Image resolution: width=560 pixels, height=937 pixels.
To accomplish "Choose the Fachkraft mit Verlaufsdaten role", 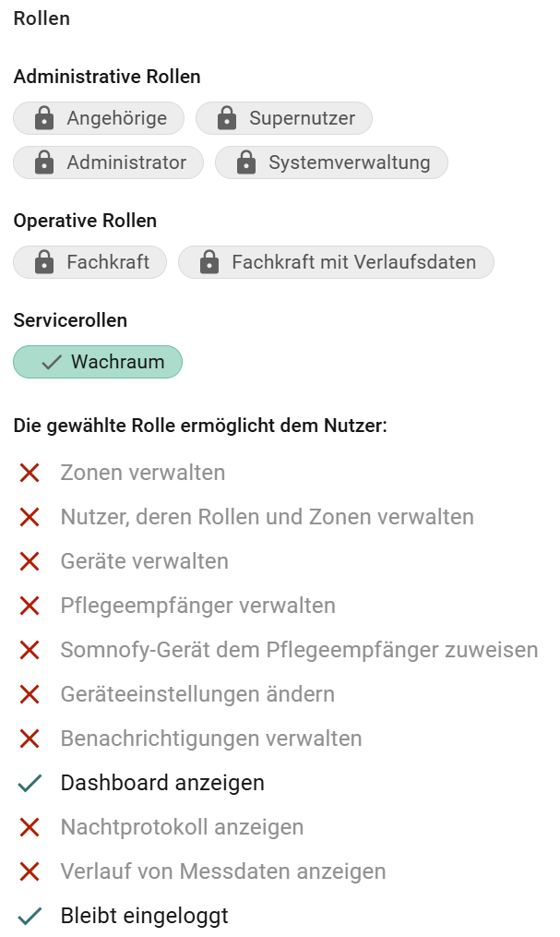I will click(336, 262).
